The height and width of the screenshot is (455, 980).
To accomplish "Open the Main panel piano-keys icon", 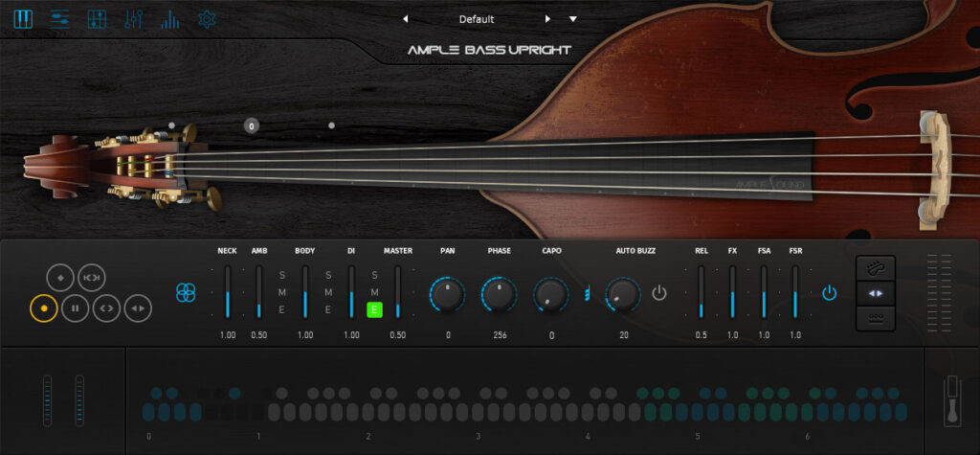I will (23, 19).
